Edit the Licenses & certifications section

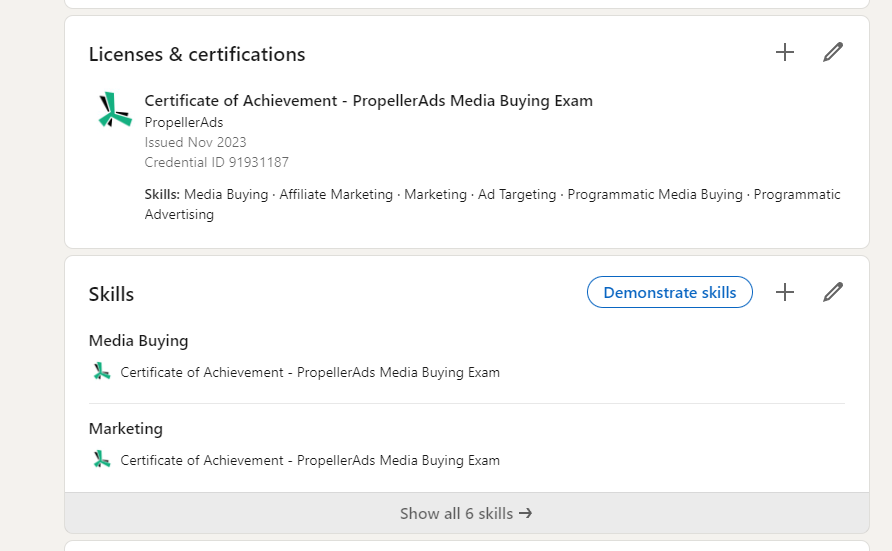pos(833,52)
